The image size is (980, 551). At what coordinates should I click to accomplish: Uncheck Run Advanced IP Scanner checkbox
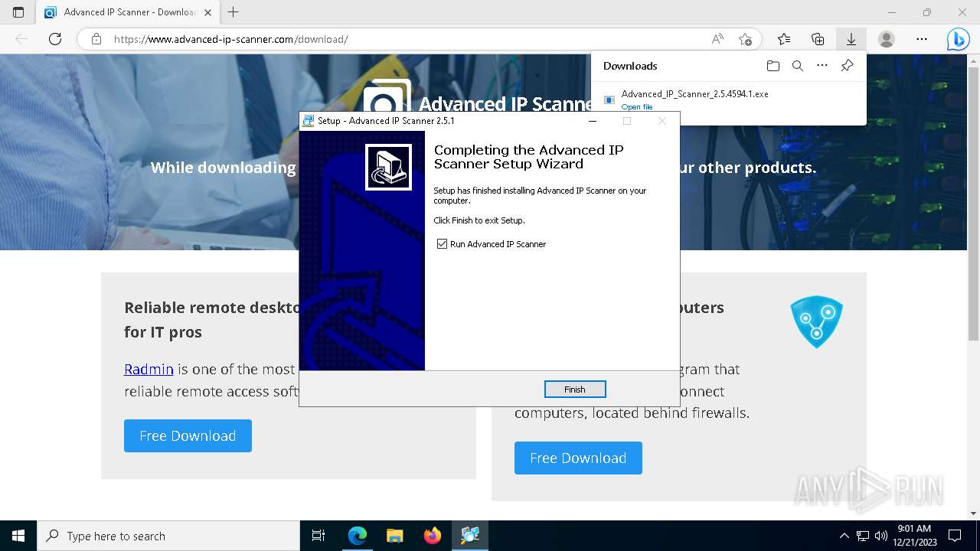pos(442,244)
